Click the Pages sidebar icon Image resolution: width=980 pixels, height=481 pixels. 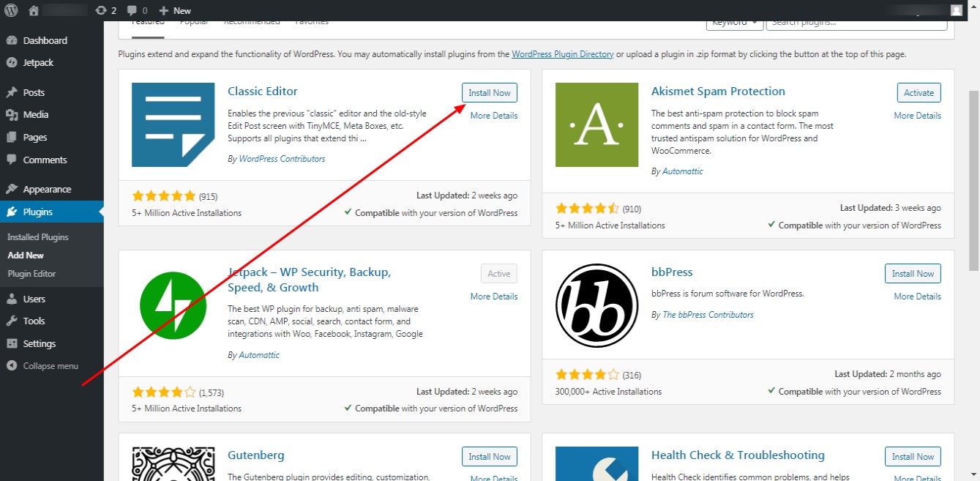click(12, 137)
